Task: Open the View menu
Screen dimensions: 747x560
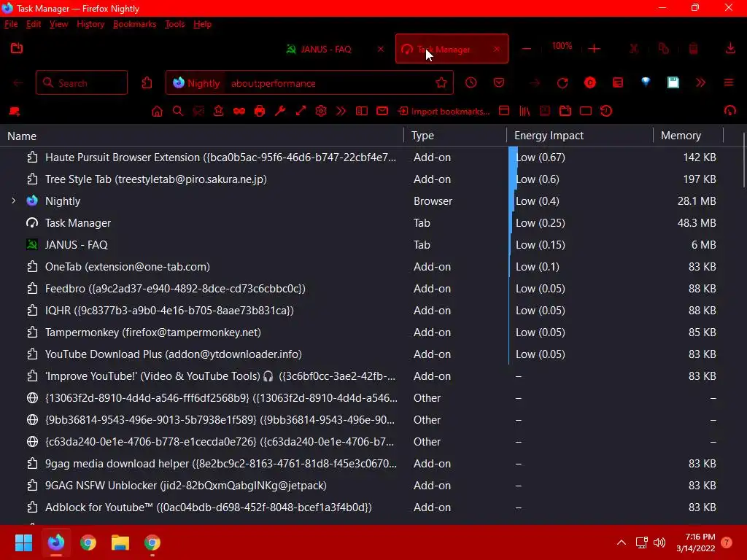Action: [x=58, y=24]
